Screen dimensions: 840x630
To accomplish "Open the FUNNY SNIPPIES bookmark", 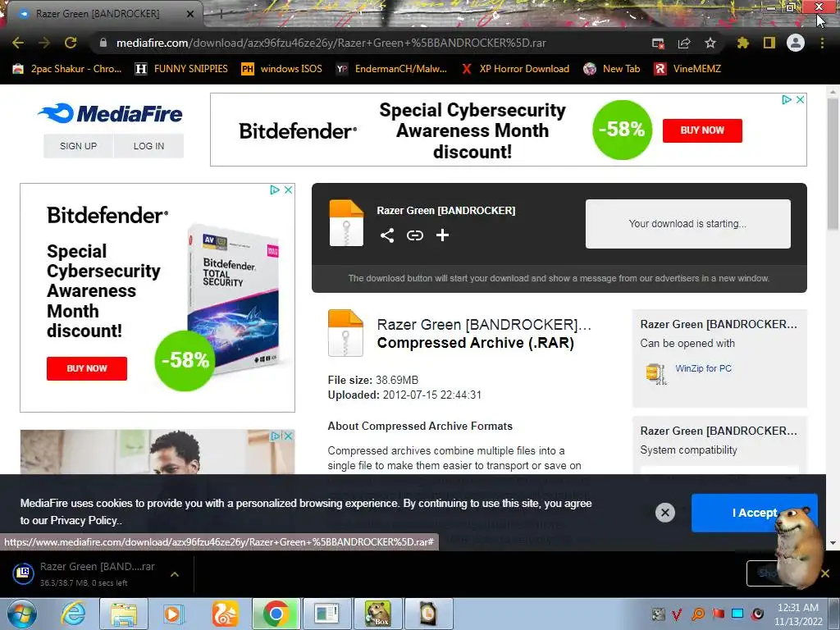I will tap(181, 69).
